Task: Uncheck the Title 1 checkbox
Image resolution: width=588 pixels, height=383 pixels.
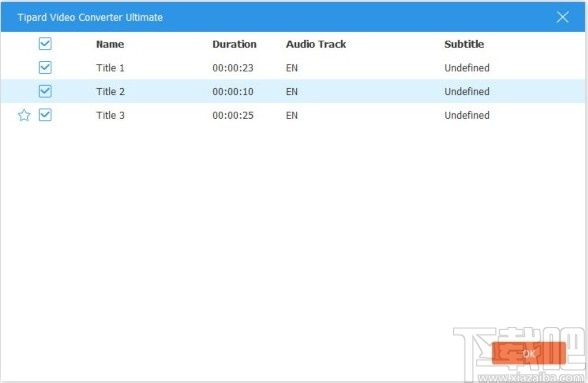Action: click(x=45, y=68)
